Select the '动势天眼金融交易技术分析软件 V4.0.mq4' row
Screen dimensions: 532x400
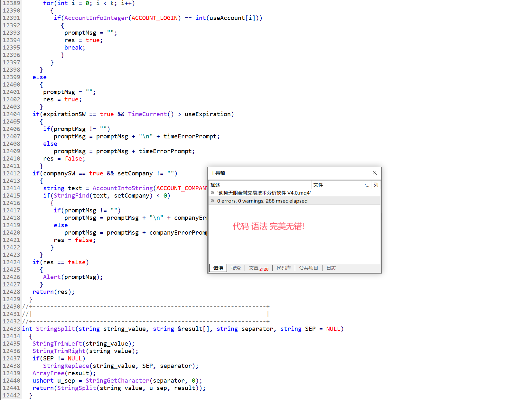(294, 193)
